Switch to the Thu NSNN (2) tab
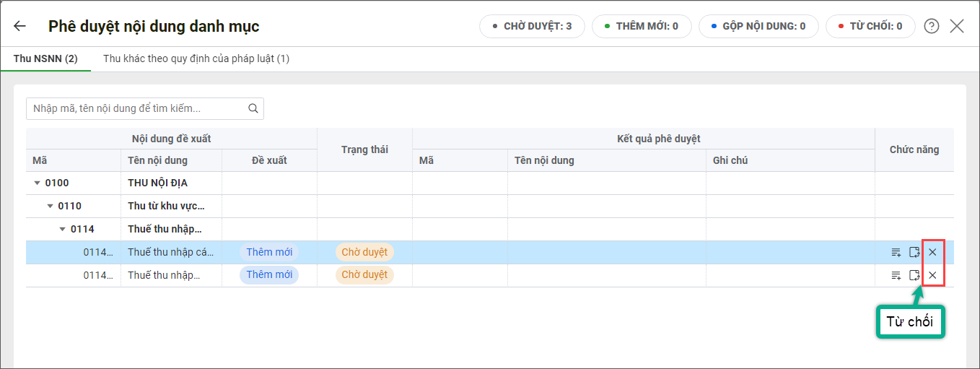 click(45, 58)
